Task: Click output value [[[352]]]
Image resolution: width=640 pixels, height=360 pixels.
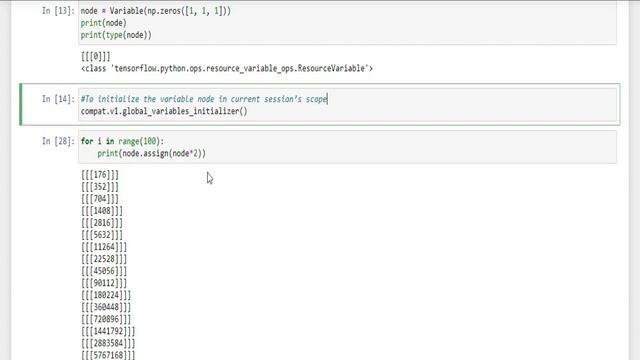Action: click(x=100, y=187)
